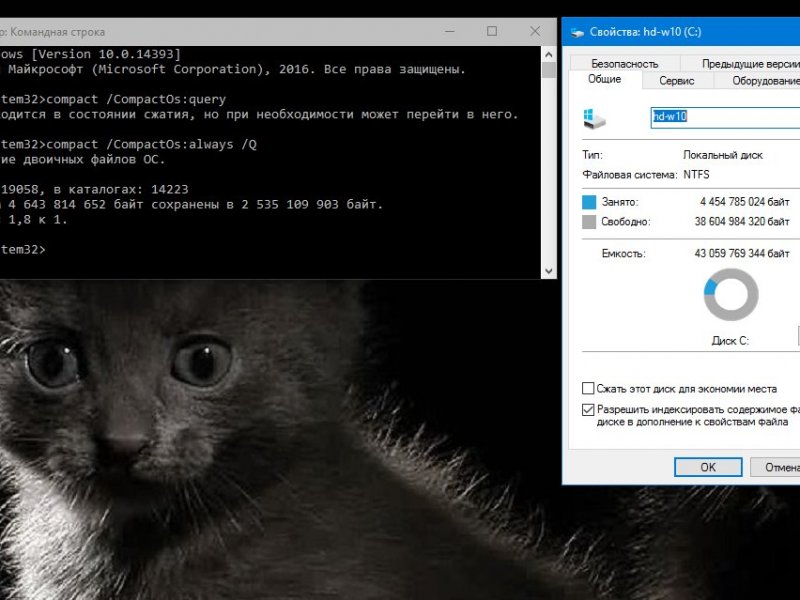
Task: Click the disk usage donut chart
Action: [x=731, y=295]
